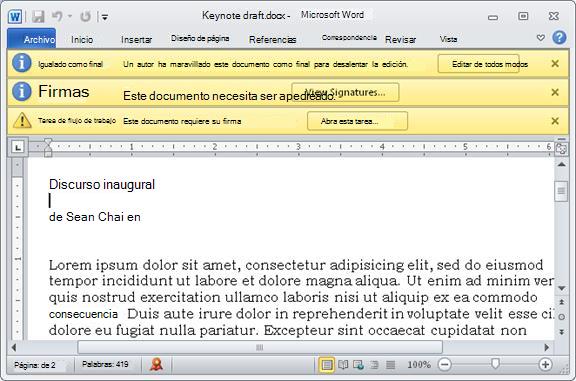
Task: Close the workflow task message bar
Action: pos(555,121)
